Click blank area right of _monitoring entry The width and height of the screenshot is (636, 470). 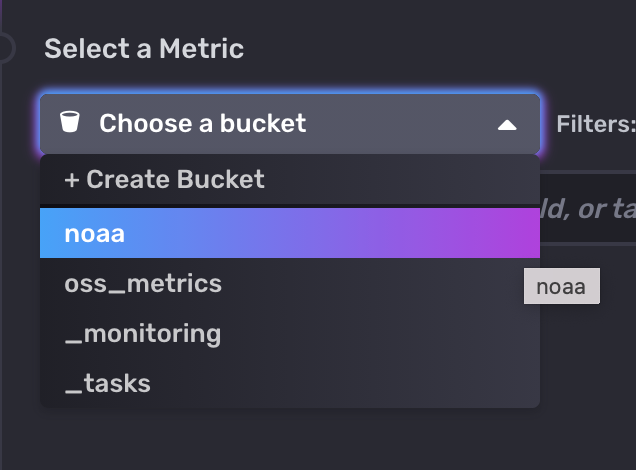[x=380, y=333]
